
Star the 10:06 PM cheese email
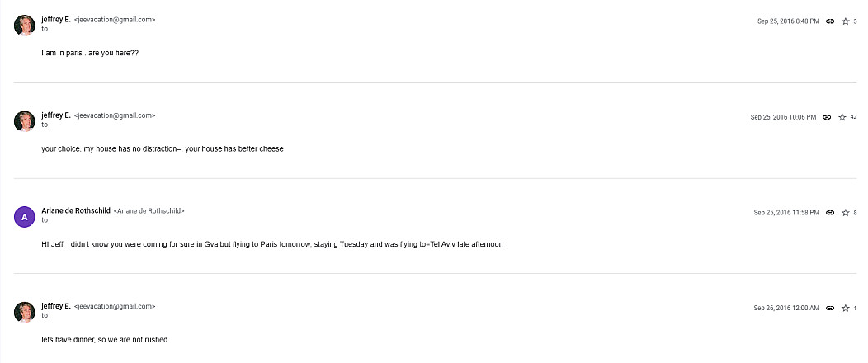point(842,117)
